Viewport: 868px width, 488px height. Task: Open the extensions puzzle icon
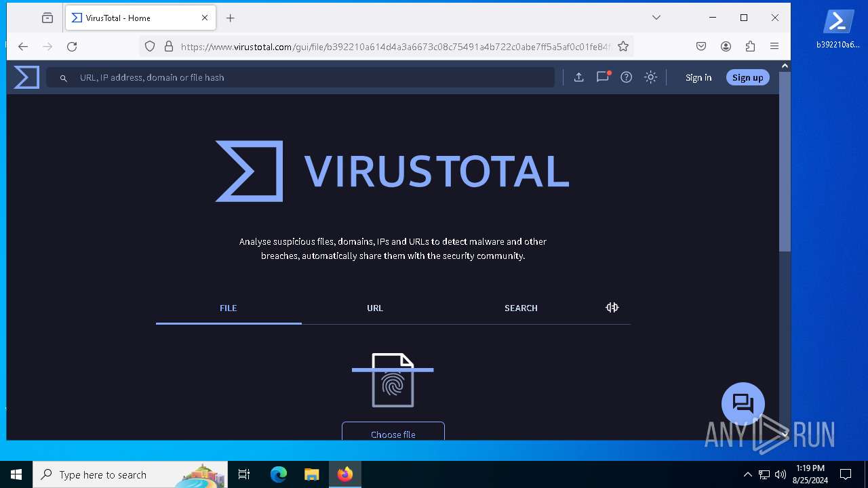coord(750,46)
